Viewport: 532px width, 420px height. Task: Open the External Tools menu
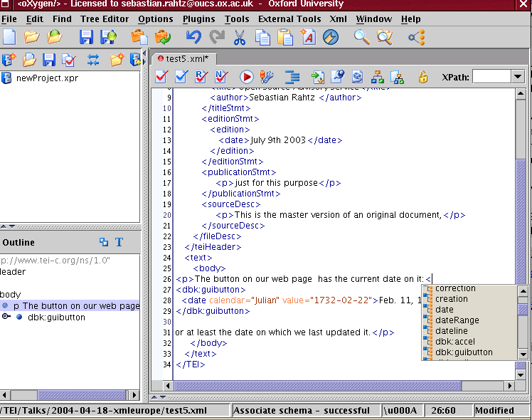pyautogui.click(x=289, y=19)
